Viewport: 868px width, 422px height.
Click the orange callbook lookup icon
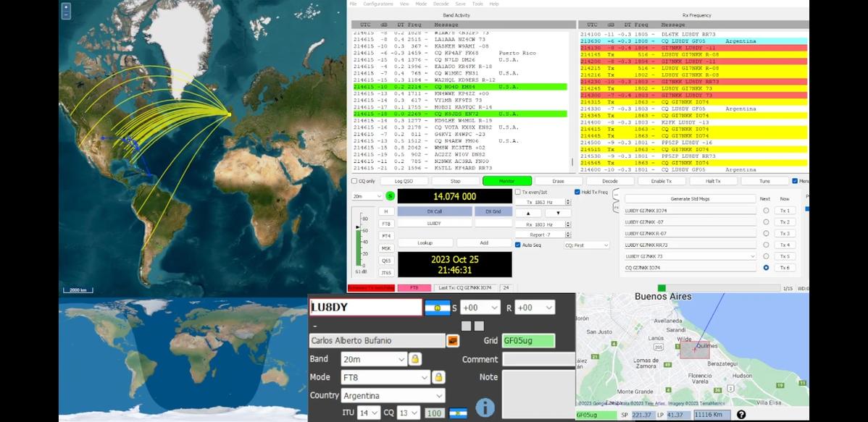click(x=453, y=340)
